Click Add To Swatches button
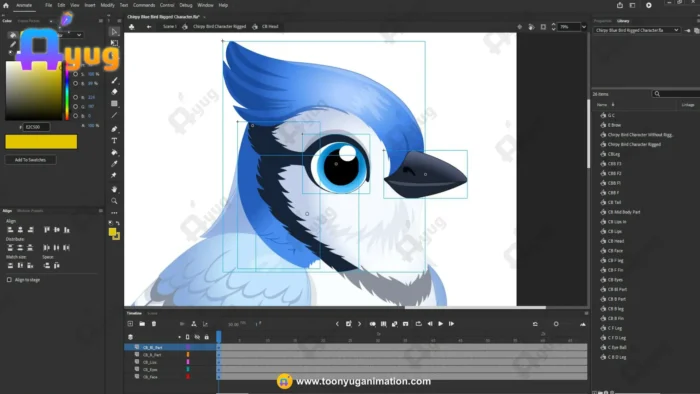The image size is (700, 394). coord(30,160)
